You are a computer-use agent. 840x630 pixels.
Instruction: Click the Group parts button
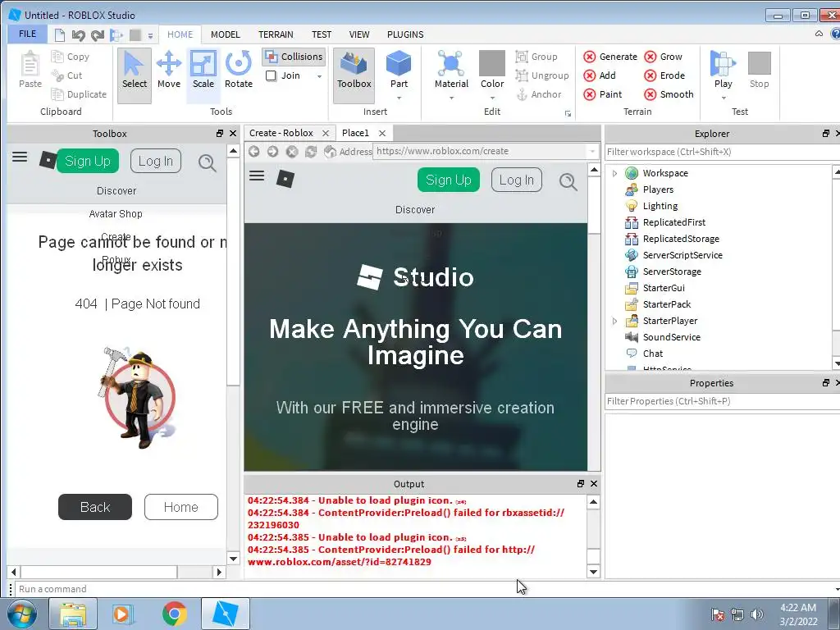pos(536,57)
